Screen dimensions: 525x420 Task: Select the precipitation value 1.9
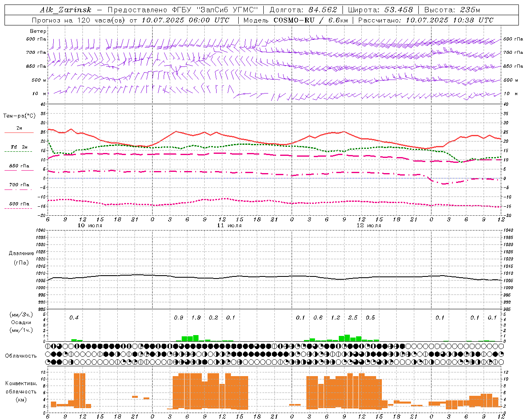click(196, 317)
